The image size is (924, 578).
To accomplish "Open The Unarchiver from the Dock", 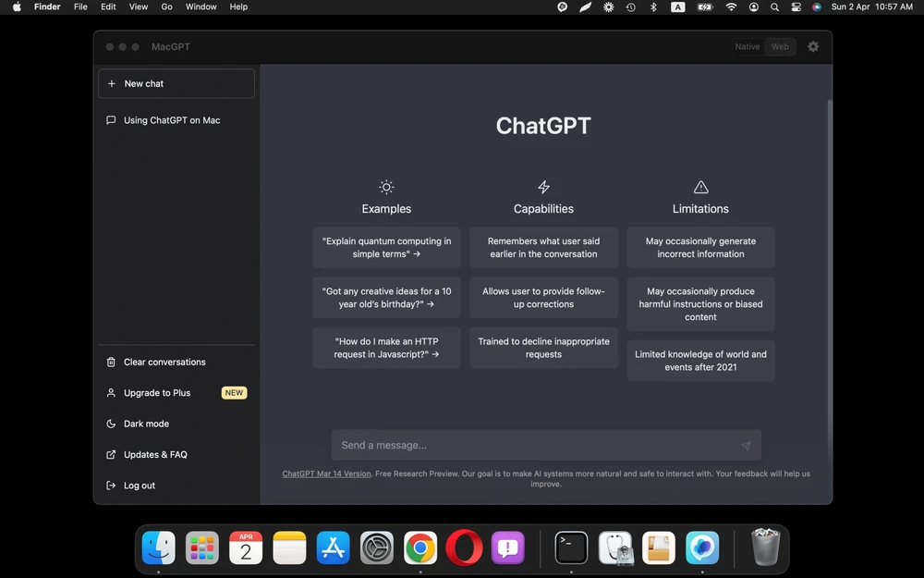I will point(658,547).
